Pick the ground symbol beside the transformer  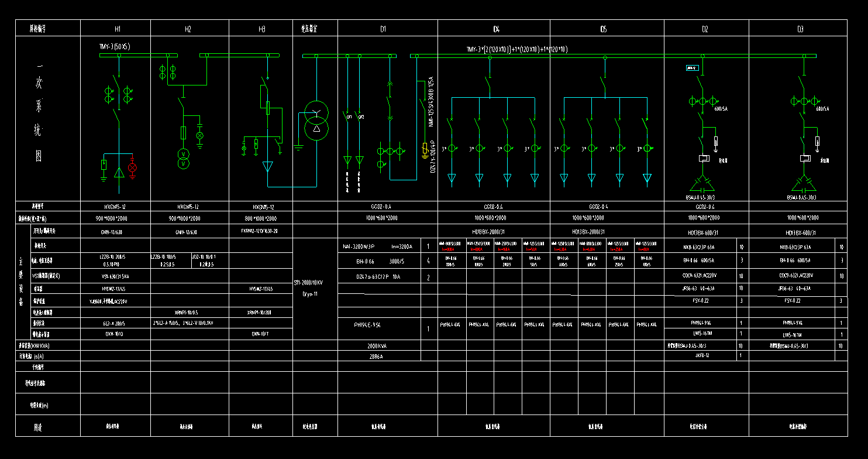[x=299, y=146]
